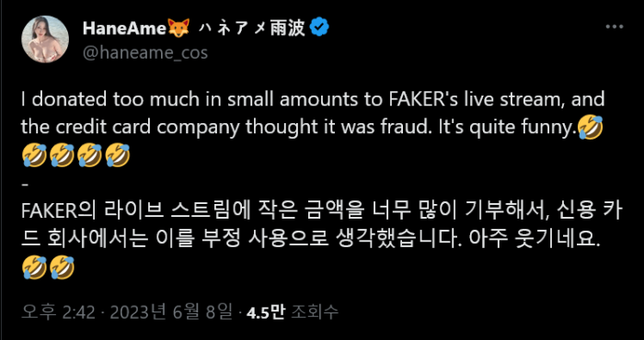Click the 오후 2:42 timestamp
Viewport: 644px width, 340px height.
pos(59,313)
